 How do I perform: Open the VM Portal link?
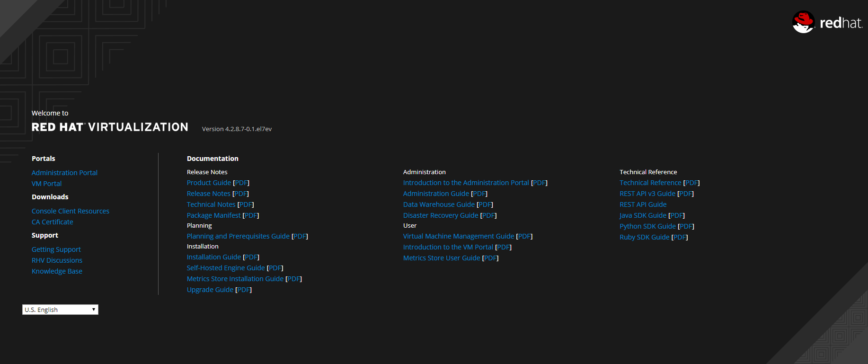[x=46, y=184]
